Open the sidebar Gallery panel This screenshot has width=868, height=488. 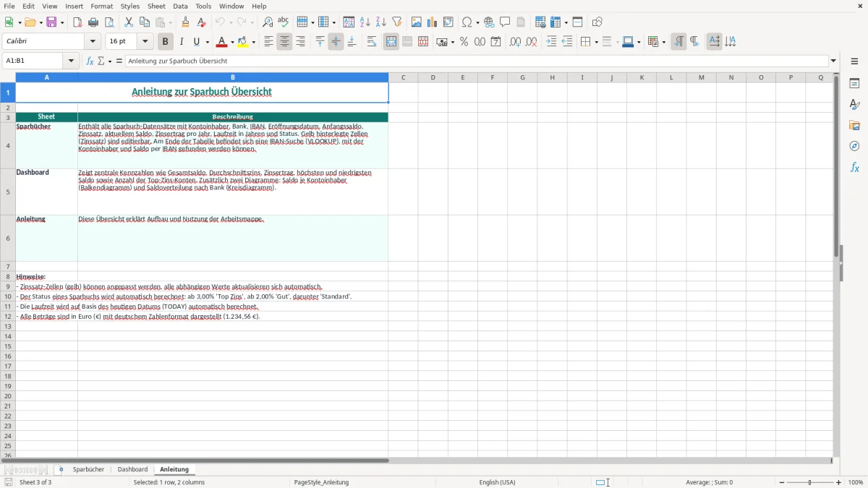click(x=854, y=126)
